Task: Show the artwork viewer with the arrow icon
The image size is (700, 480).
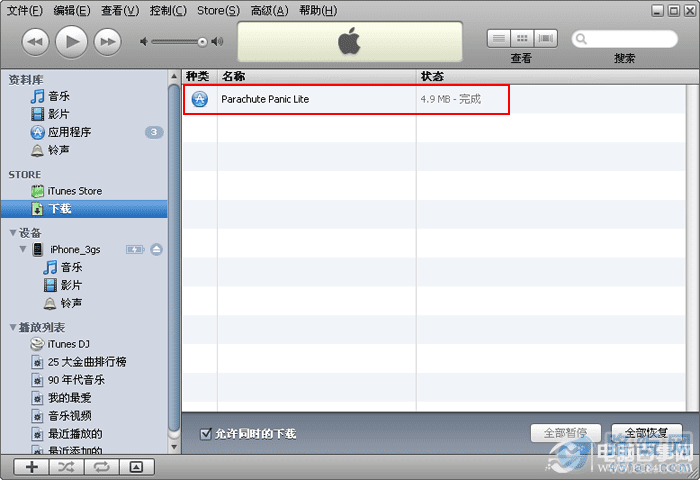Action: coord(136,467)
